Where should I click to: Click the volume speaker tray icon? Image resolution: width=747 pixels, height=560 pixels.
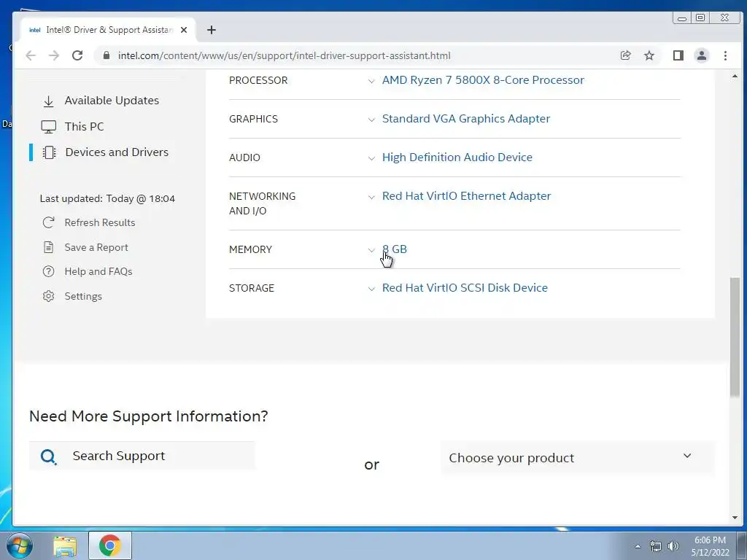[673, 546]
